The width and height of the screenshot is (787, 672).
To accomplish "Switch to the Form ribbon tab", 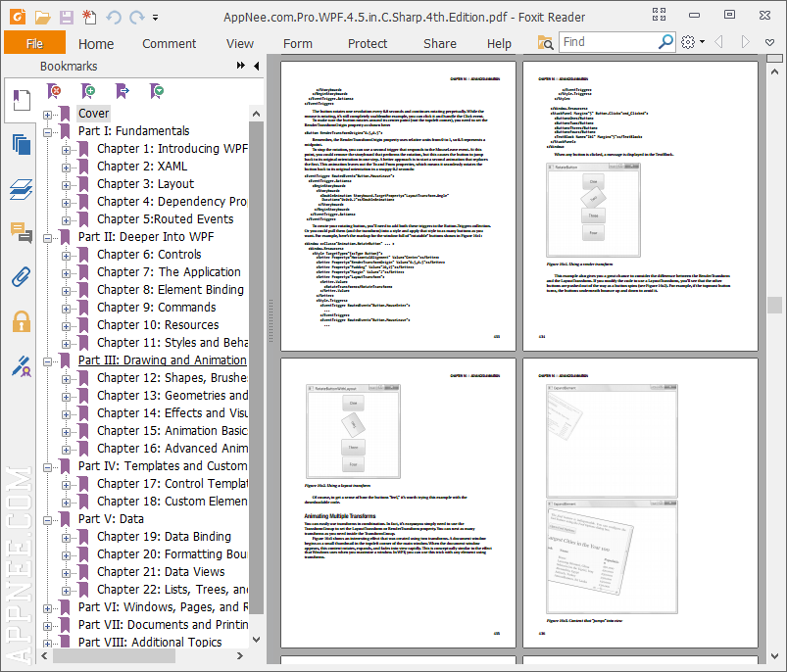I will 298,44.
